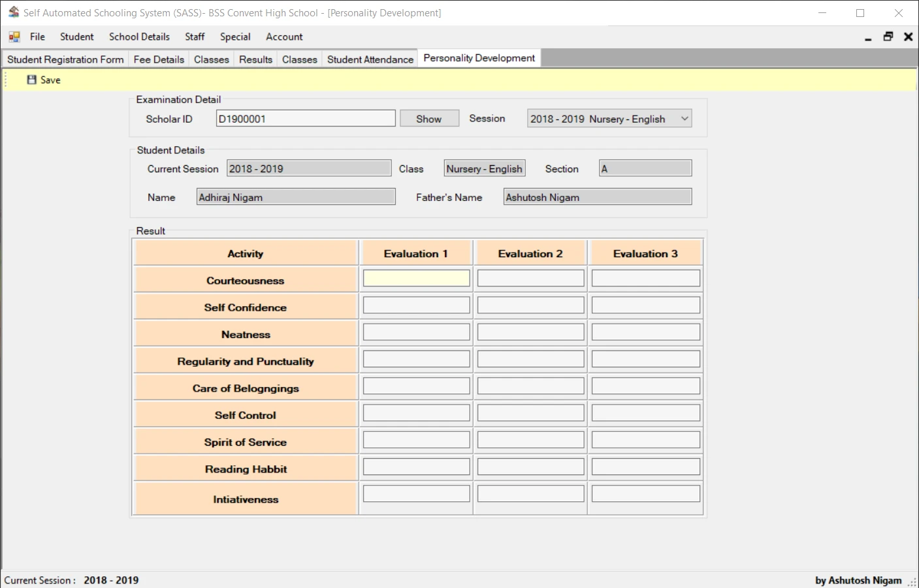919x588 pixels.
Task: Switch to the Fee Details tab
Action: (159, 59)
